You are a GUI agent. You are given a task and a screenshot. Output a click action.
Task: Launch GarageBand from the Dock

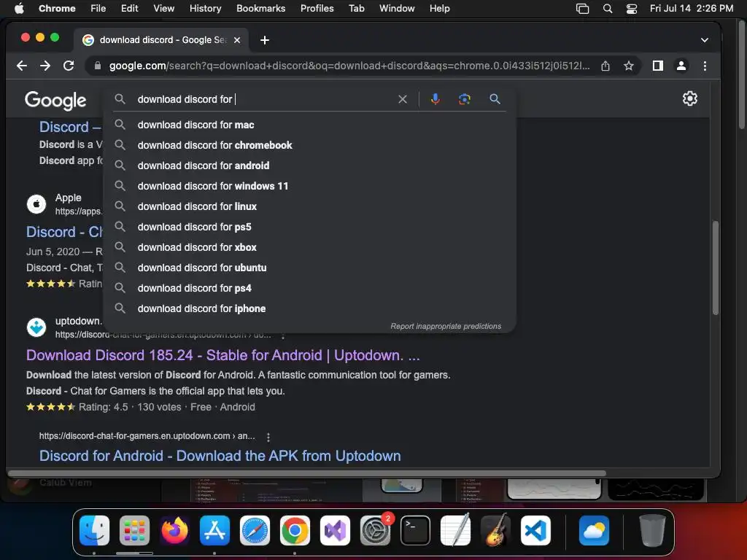click(x=495, y=530)
